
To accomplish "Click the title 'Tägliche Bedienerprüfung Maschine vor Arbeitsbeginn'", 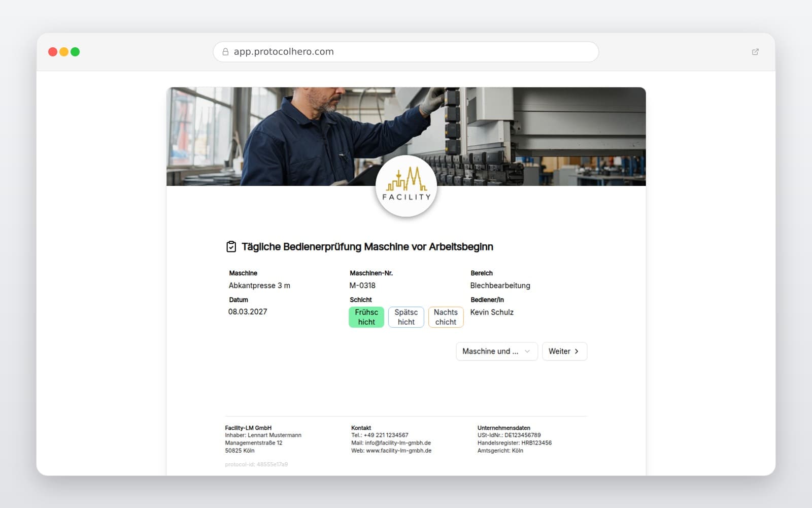I will (367, 247).
